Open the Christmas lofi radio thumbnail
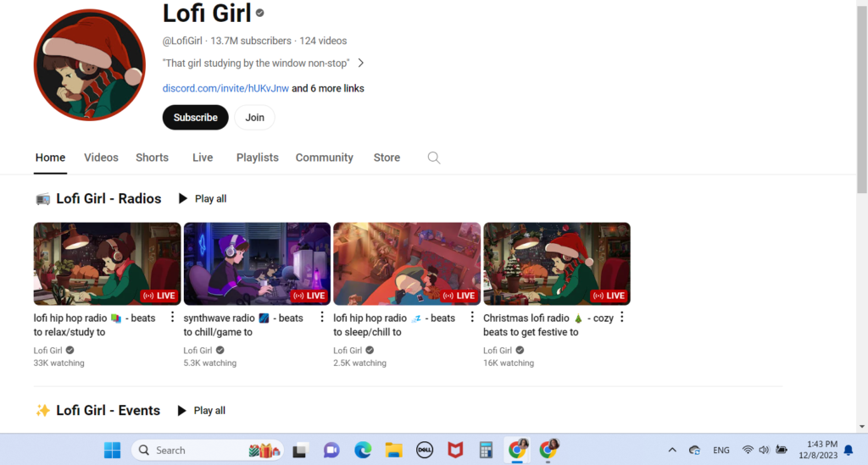This screenshot has height=465, width=868. click(x=557, y=263)
